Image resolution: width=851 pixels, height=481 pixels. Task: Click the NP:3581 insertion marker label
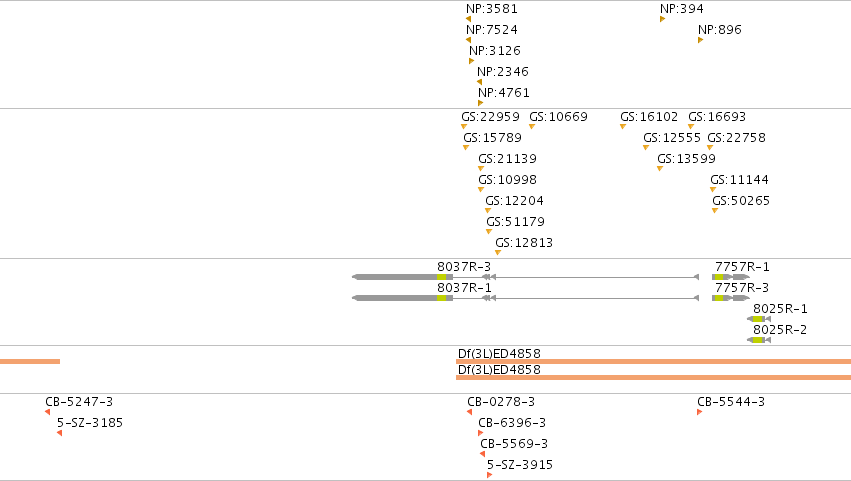tap(492, 9)
